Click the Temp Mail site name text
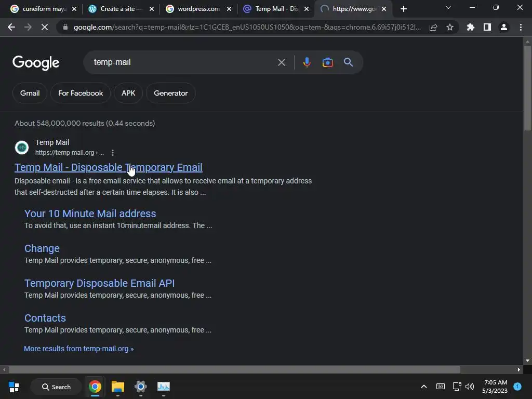 coord(52,142)
